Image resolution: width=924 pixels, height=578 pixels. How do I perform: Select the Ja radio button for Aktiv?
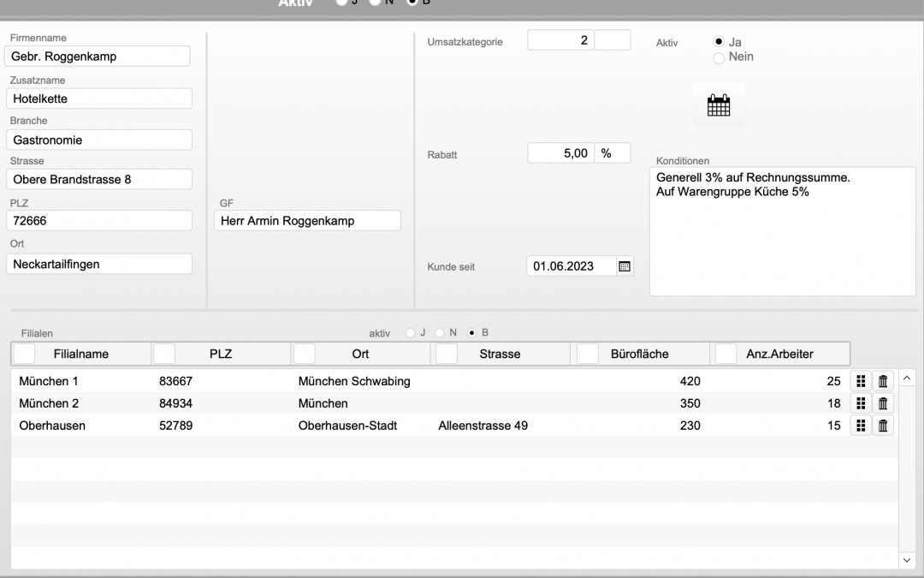(719, 42)
